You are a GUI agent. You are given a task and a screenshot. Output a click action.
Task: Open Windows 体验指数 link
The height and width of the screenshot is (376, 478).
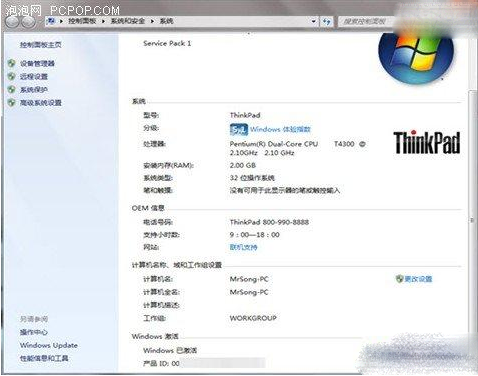click(280, 129)
